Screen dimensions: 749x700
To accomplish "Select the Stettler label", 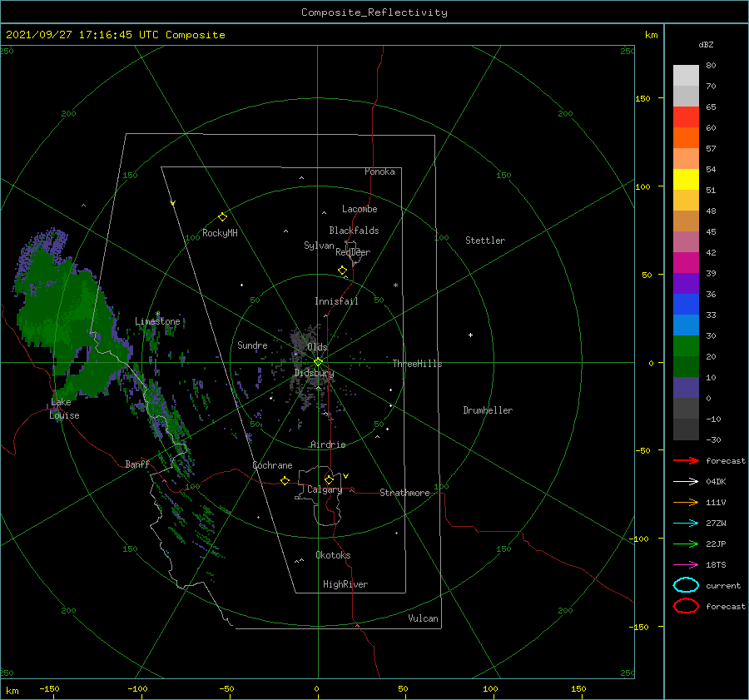I will tap(485, 241).
